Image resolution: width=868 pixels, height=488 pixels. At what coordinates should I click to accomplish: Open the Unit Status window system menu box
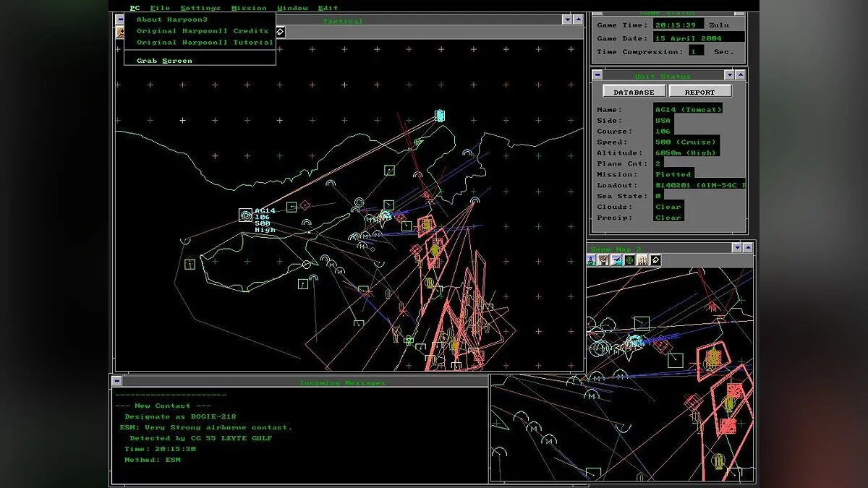[x=597, y=75]
